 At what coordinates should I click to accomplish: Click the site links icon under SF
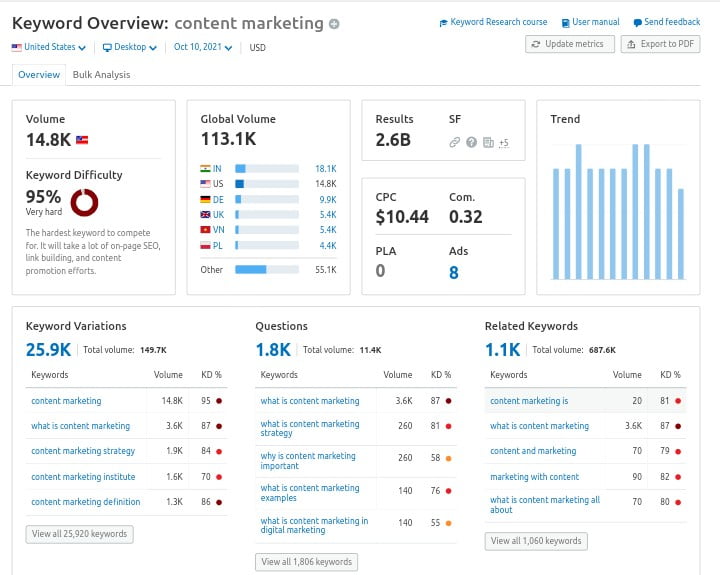point(454,142)
